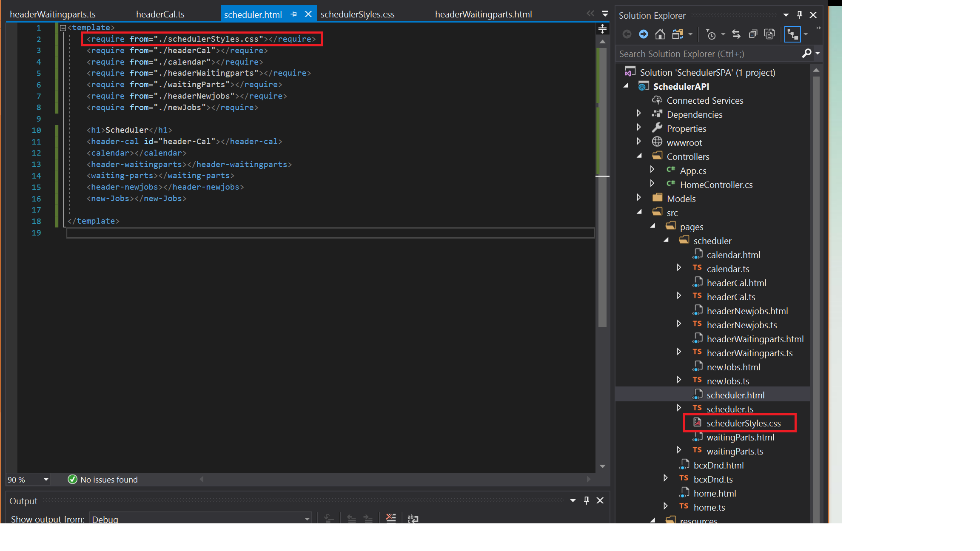Toggle the Preview Selected Items tree icon
This screenshot has width=980, height=551.
tap(792, 34)
